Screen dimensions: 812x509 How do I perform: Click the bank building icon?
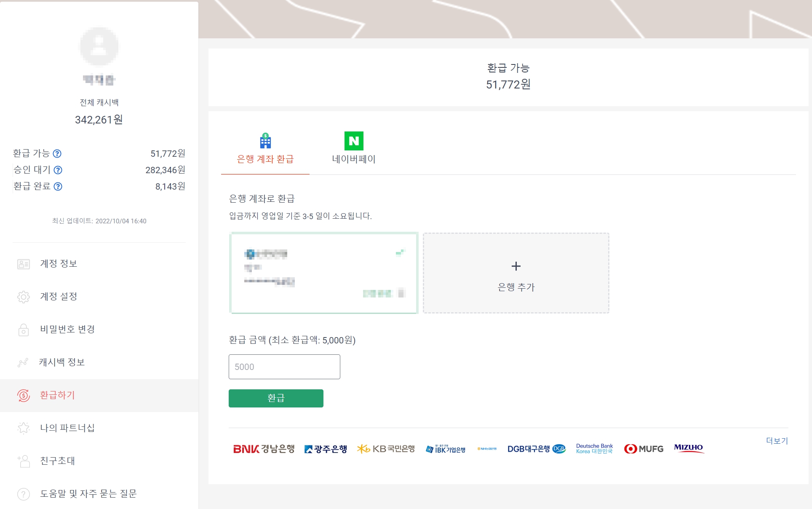point(265,141)
